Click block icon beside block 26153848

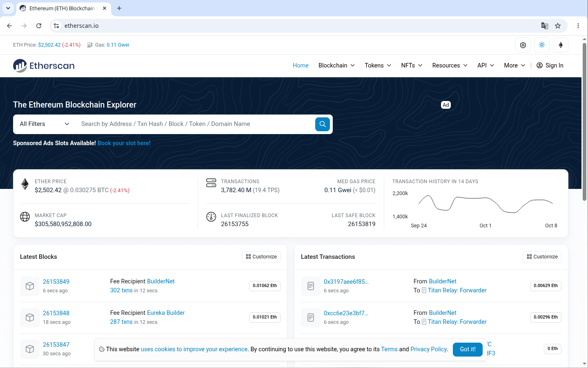tap(30, 317)
